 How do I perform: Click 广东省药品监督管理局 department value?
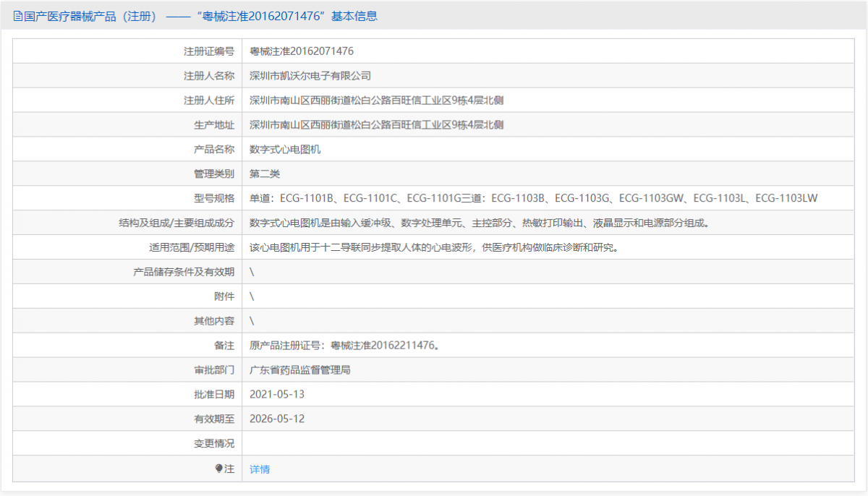click(x=300, y=371)
